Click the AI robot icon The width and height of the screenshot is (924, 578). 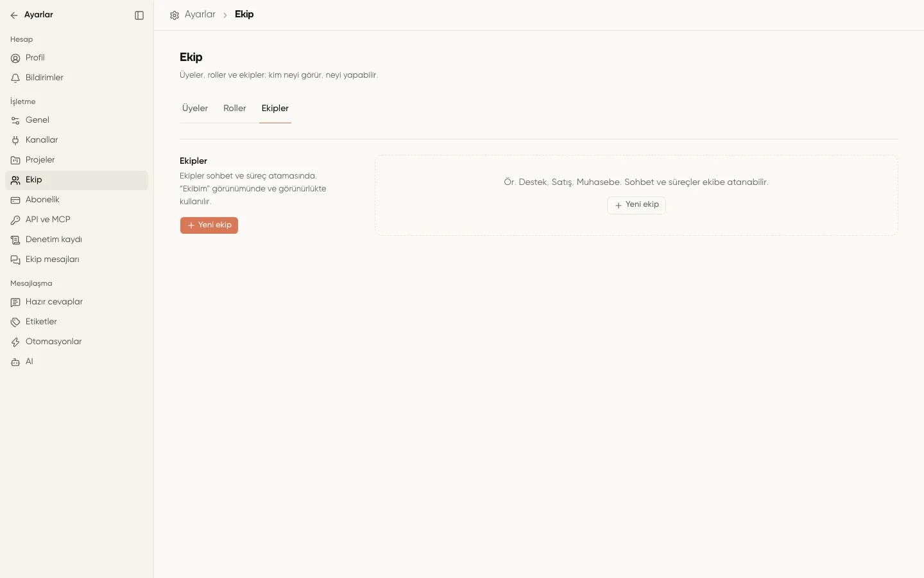click(x=15, y=362)
